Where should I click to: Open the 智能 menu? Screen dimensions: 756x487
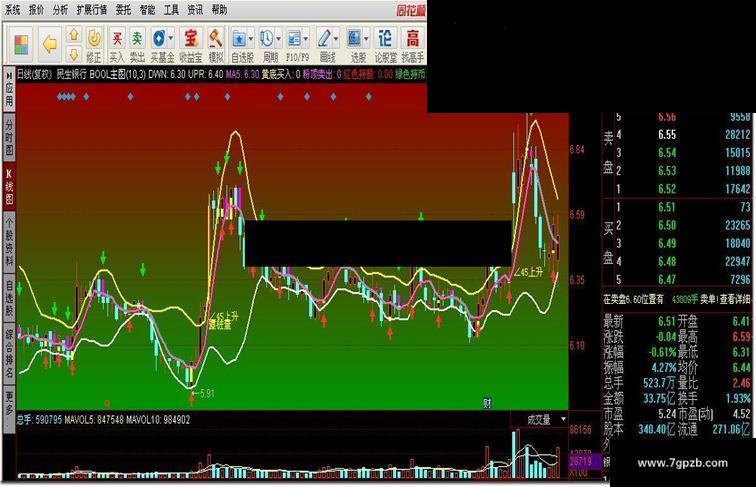point(147,10)
